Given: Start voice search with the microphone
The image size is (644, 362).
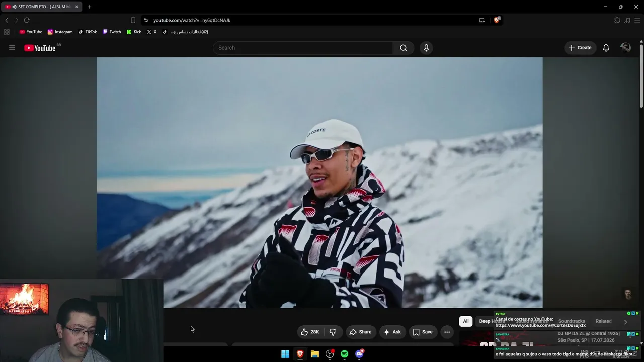Looking at the screenshot, I should point(426,48).
